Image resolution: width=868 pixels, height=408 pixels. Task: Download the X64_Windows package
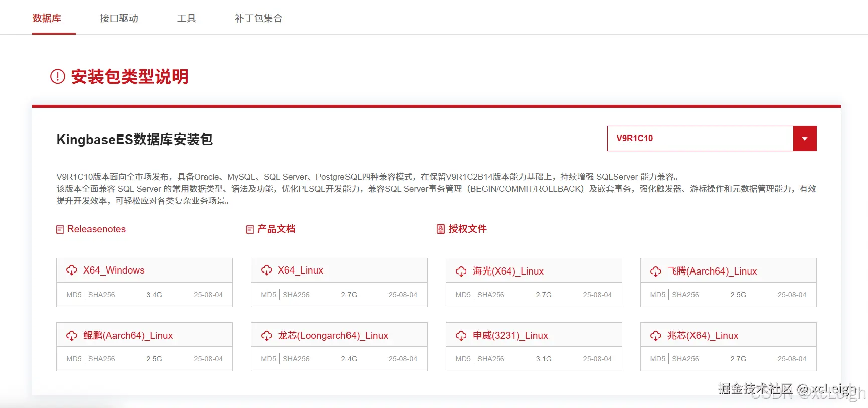[x=114, y=270]
